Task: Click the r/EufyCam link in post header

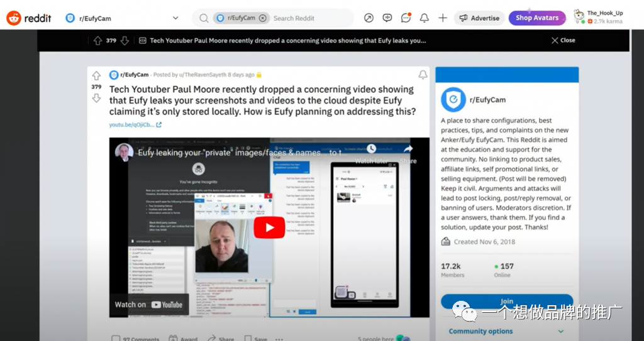Action: tap(135, 75)
